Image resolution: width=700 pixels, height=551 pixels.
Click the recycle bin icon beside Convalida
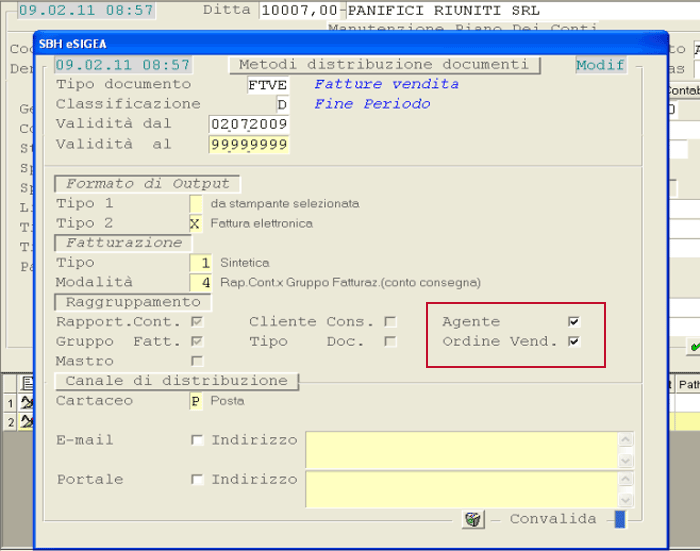[472, 519]
